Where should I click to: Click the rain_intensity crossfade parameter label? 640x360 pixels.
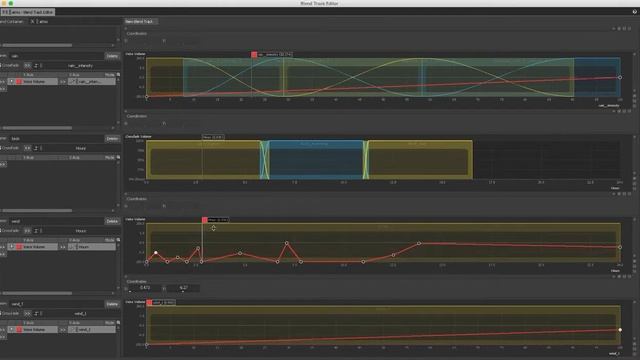[x=80, y=66]
